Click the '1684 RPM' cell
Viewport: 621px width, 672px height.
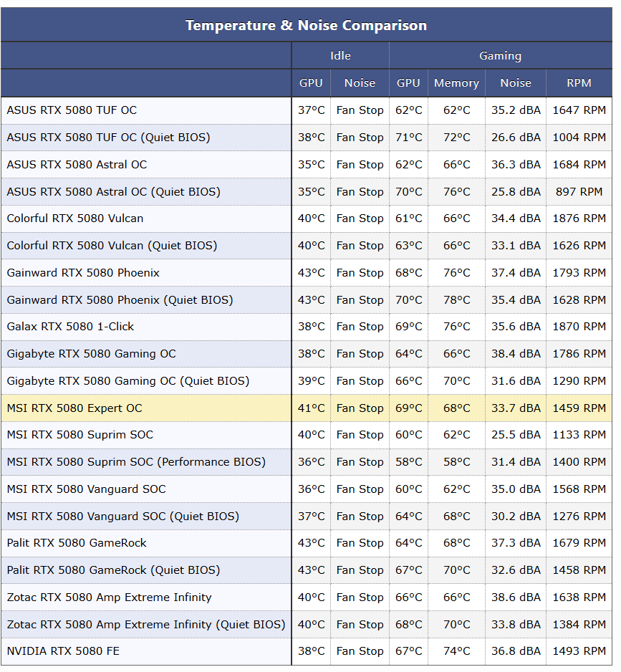click(579, 165)
